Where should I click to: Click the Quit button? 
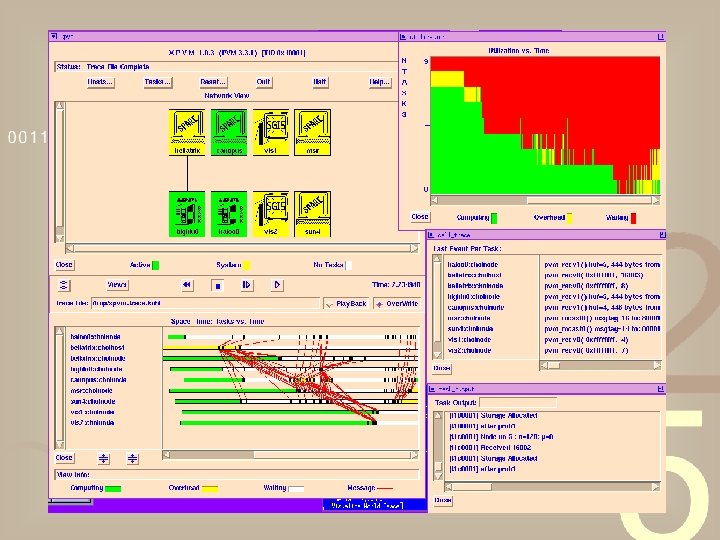click(263, 82)
